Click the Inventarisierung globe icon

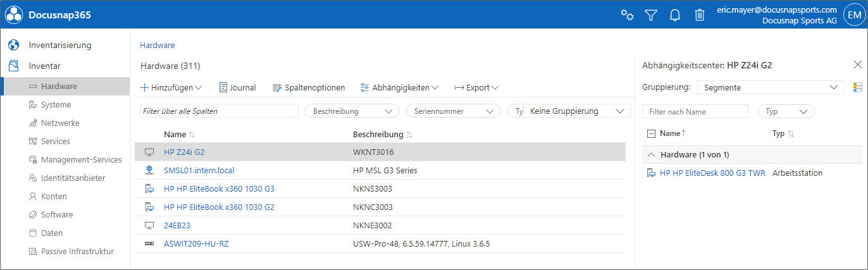(14, 45)
